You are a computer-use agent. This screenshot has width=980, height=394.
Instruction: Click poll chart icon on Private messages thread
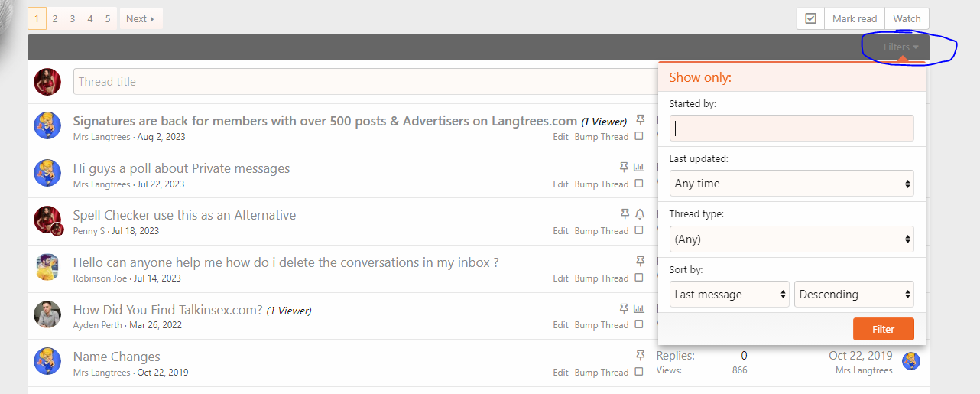tap(639, 168)
